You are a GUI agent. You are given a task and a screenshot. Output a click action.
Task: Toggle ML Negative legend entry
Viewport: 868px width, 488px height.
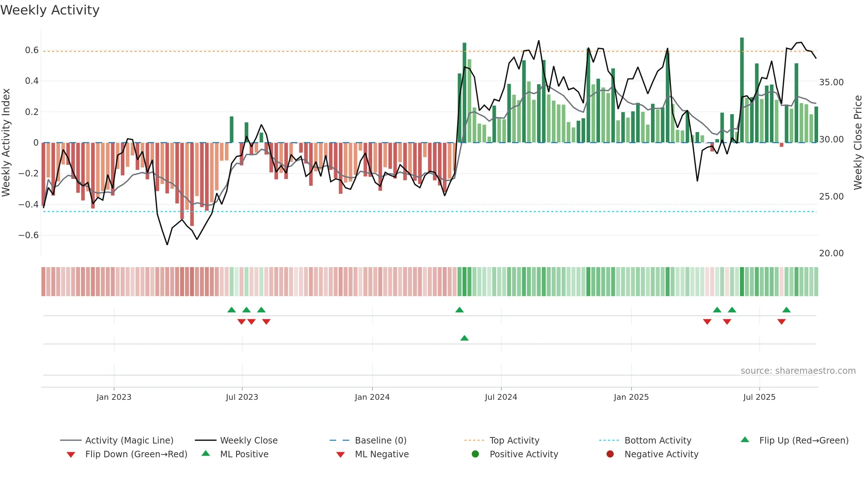point(373,454)
